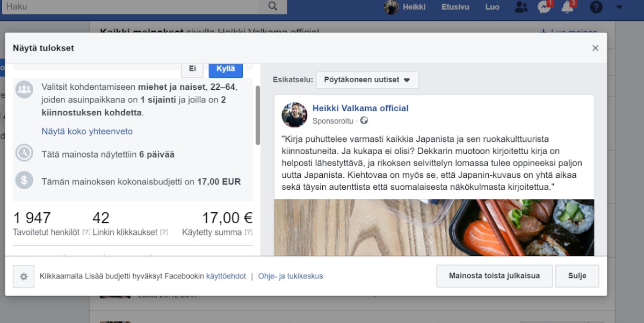
Task: Click 'Tätä mainosta näytettiin 6 päivää' text
Action: 108,155
